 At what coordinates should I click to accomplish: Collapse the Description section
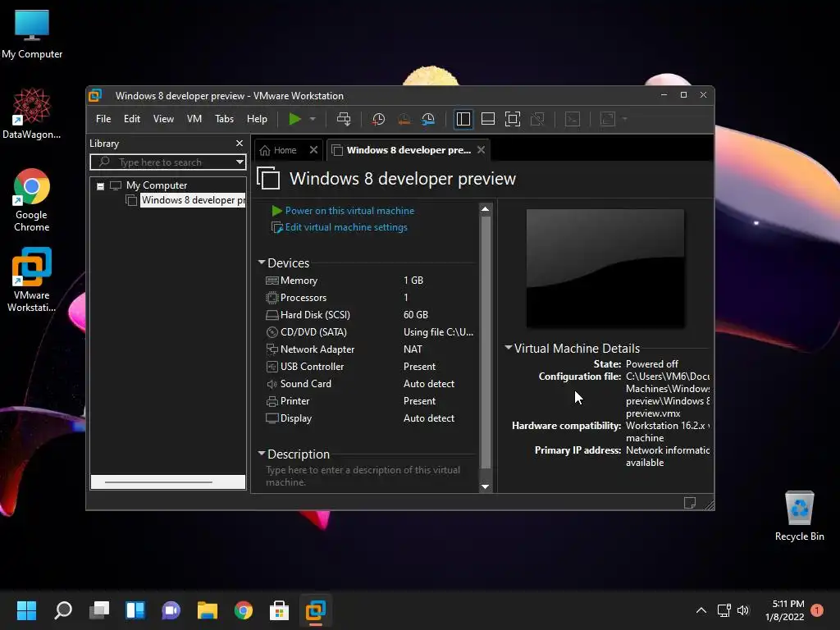point(262,454)
